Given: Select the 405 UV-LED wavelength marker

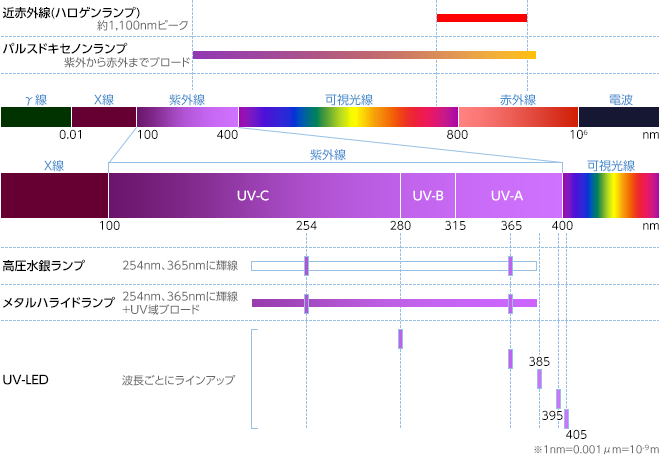Looking at the screenshot, I should [x=566, y=418].
